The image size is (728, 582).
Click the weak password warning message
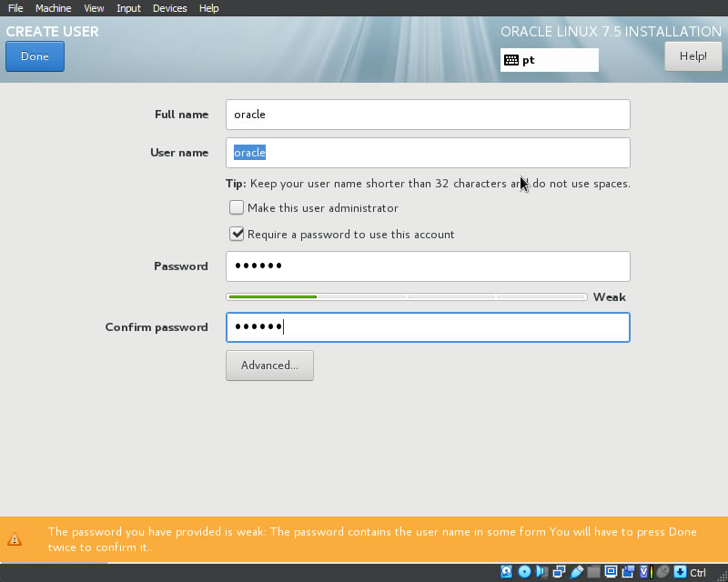(372, 539)
